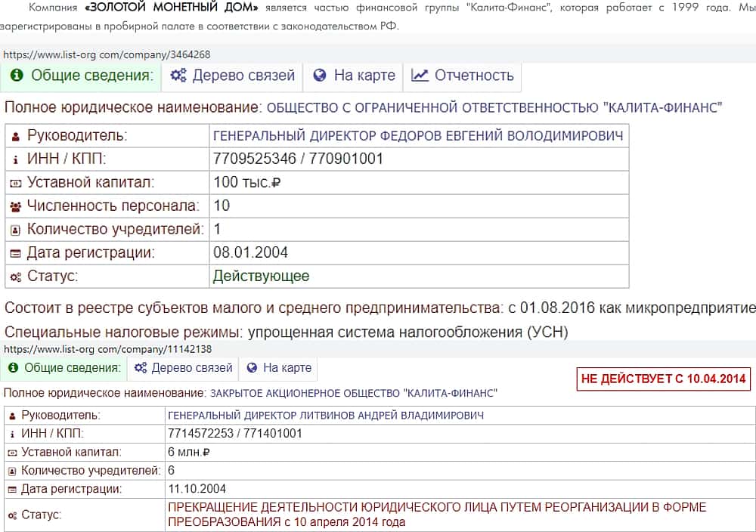Screen dimensions: 756x532
Task: Click info icon beside upper 'ИНН / КПП'
Action: 15,160
